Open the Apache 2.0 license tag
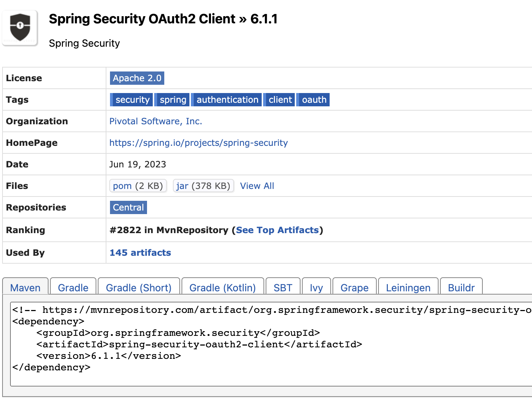The image size is (532, 398). click(137, 78)
